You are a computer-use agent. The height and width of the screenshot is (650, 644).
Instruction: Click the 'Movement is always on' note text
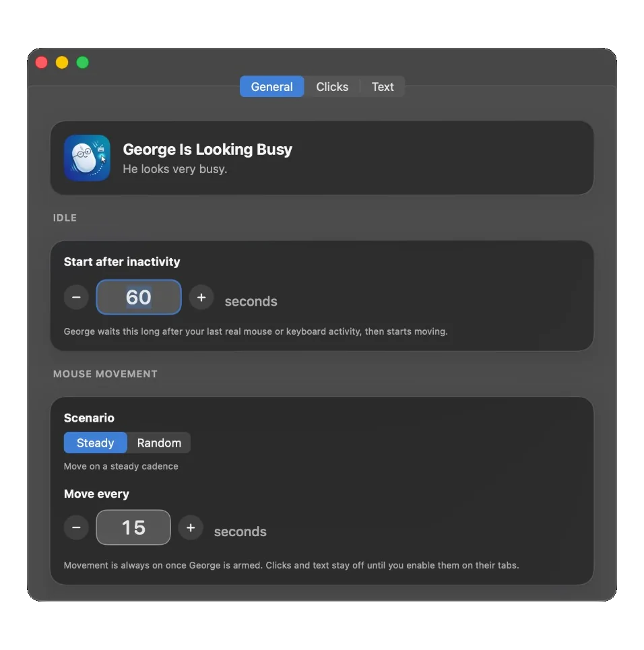click(x=291, y=565)
